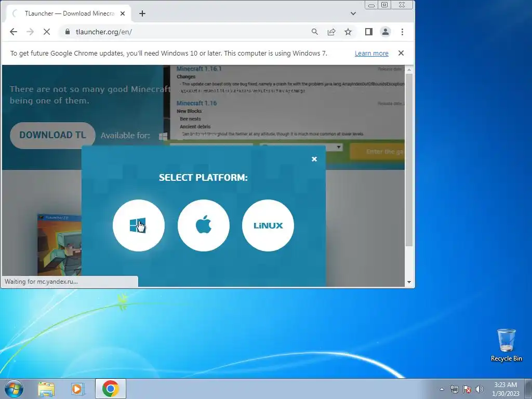Choose the Windows platform icon

(x=138, y=225)
